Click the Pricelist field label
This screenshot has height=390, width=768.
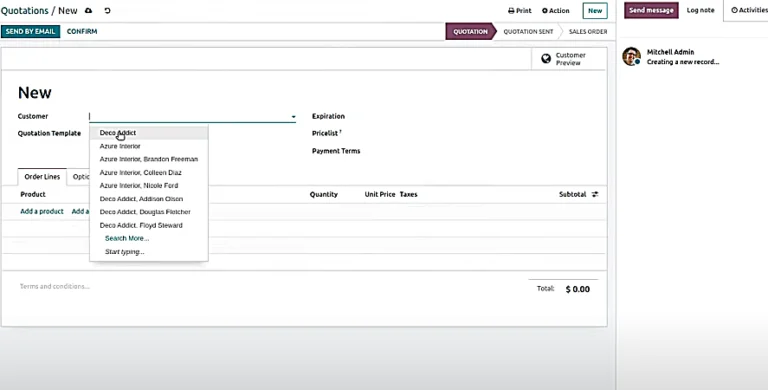tap(325, 133)
